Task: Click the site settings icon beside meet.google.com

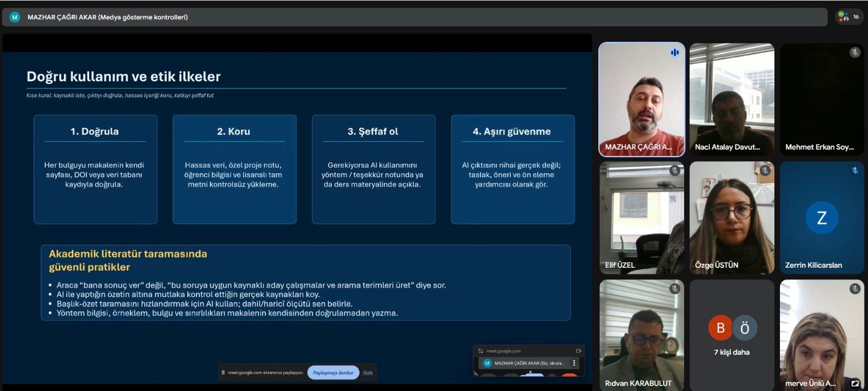Action: click(481, 351)
